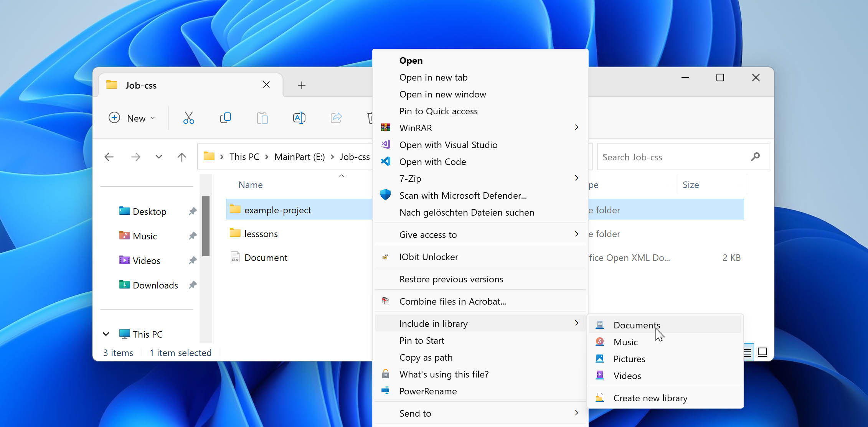Click the WinRAR icon in context menu
The width and height of the screenshot is (868, 427).
(386, 128)
